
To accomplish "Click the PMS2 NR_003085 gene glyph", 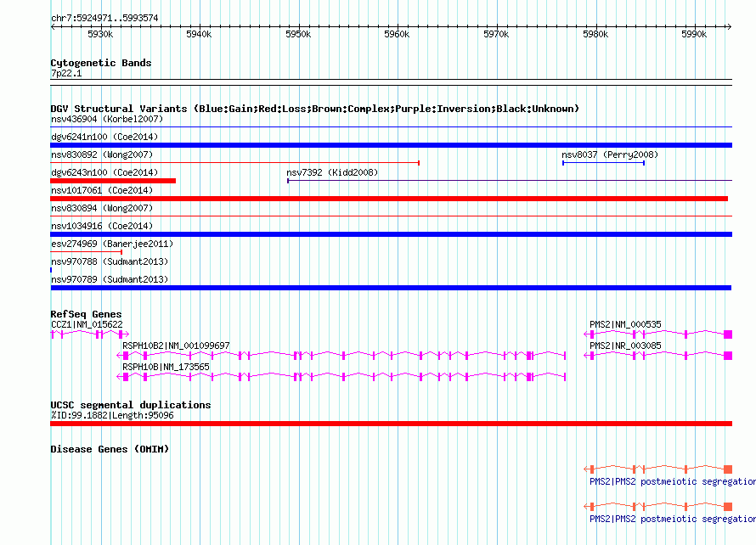I will click(658, 356).
